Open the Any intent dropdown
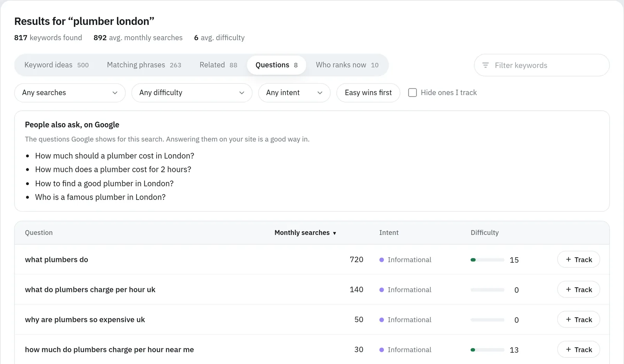Viewport: 624px width, 364px height. [294, 93]
